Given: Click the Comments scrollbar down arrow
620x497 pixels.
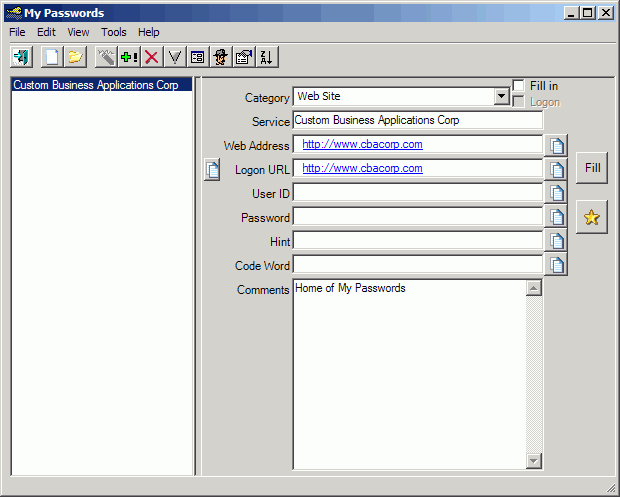Looking at the screenshot, I should [x=534, y=461].
